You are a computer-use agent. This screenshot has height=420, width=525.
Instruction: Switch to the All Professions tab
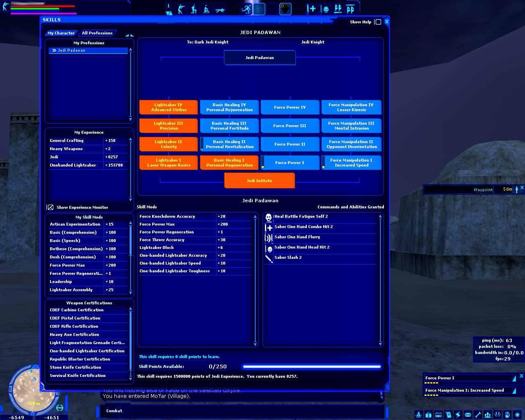point(97,33)
